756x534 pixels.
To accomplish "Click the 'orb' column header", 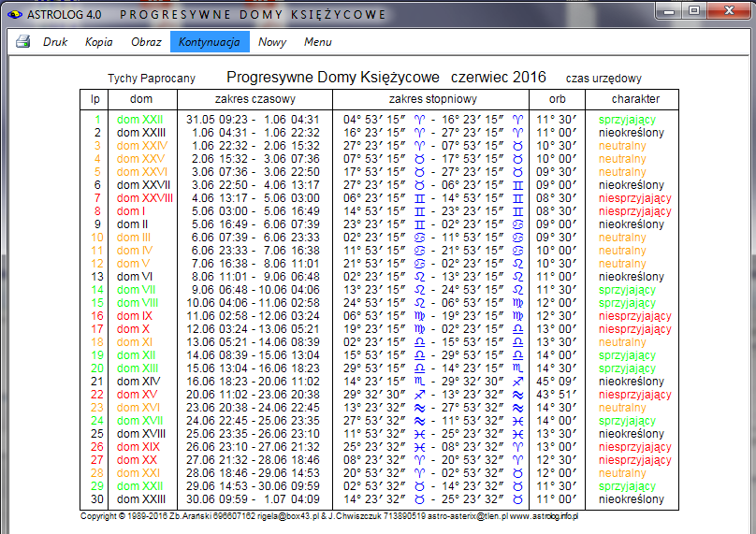I will pyautogui.click(x=558, y=99).
